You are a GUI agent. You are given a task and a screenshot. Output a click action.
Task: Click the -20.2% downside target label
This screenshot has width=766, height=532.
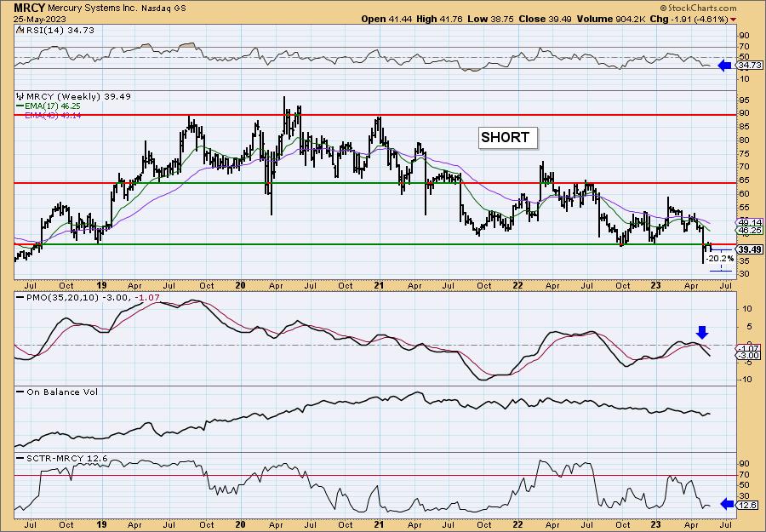pos(721,259)
